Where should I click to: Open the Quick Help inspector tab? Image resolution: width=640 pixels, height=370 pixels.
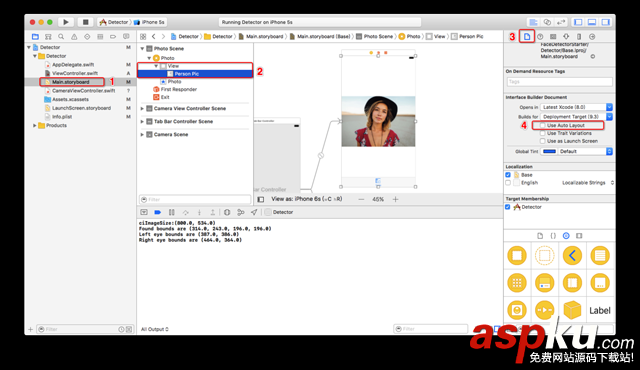point(540,37)
